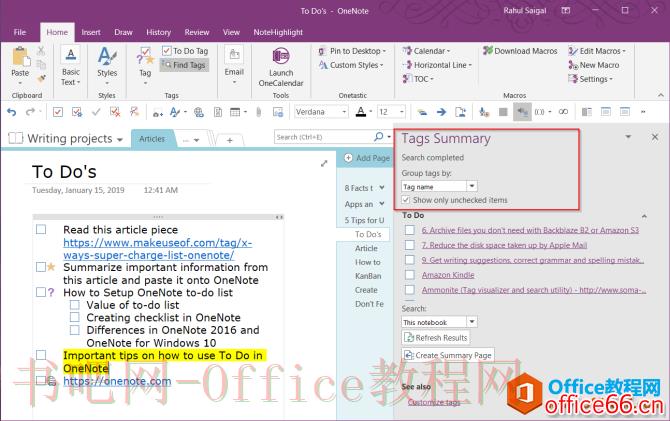Collapse the '8 Facts' page group chevron

(382, 188)
